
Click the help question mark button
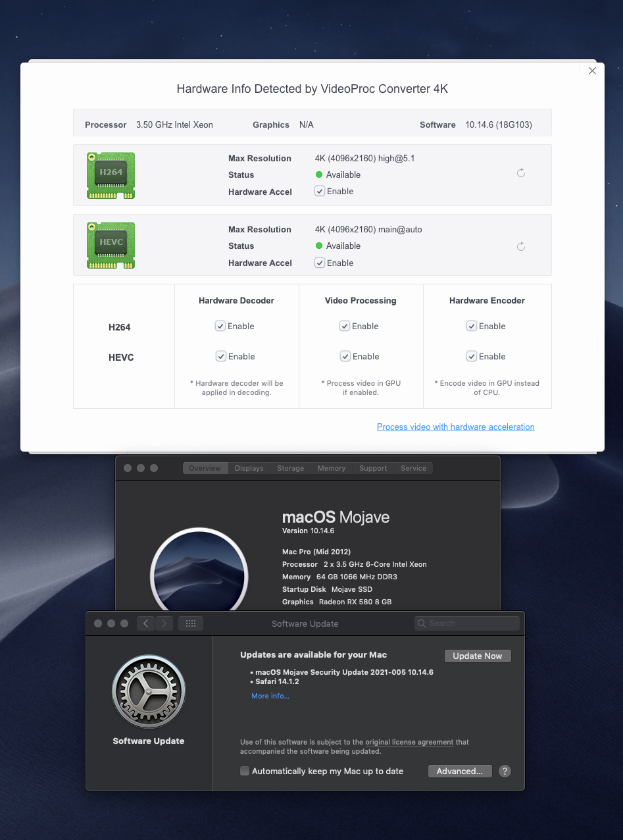click(505, 771)
